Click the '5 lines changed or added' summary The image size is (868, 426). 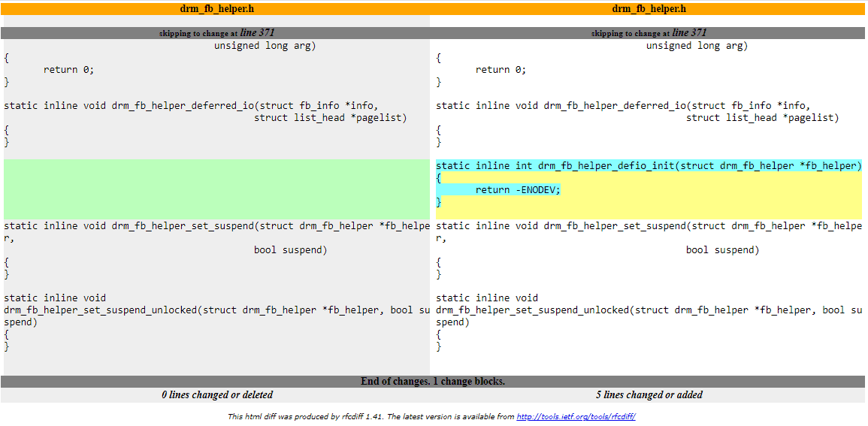point(649,395)
